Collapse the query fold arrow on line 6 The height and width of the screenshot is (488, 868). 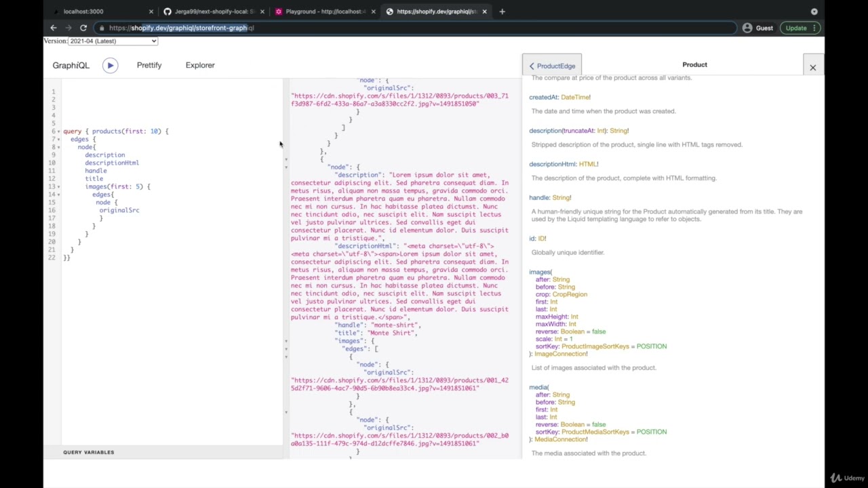click(59, 131)
